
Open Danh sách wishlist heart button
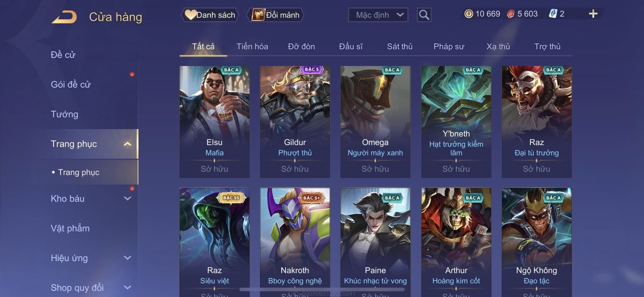coord(210,15)
